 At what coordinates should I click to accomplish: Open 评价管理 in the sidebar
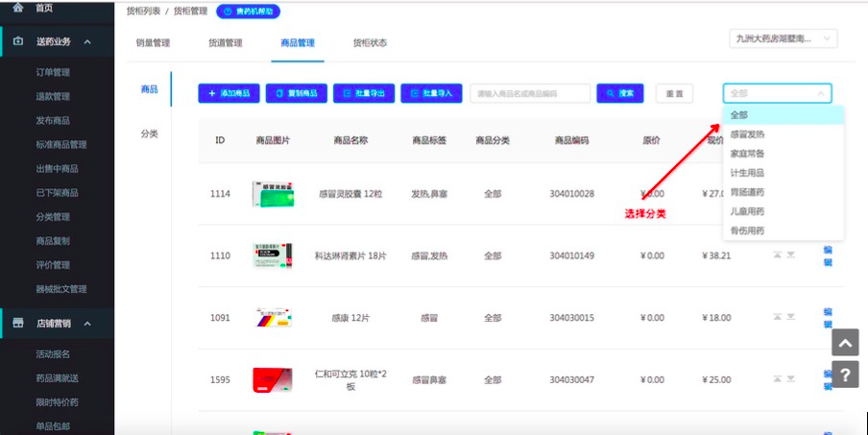click(53, 265)
